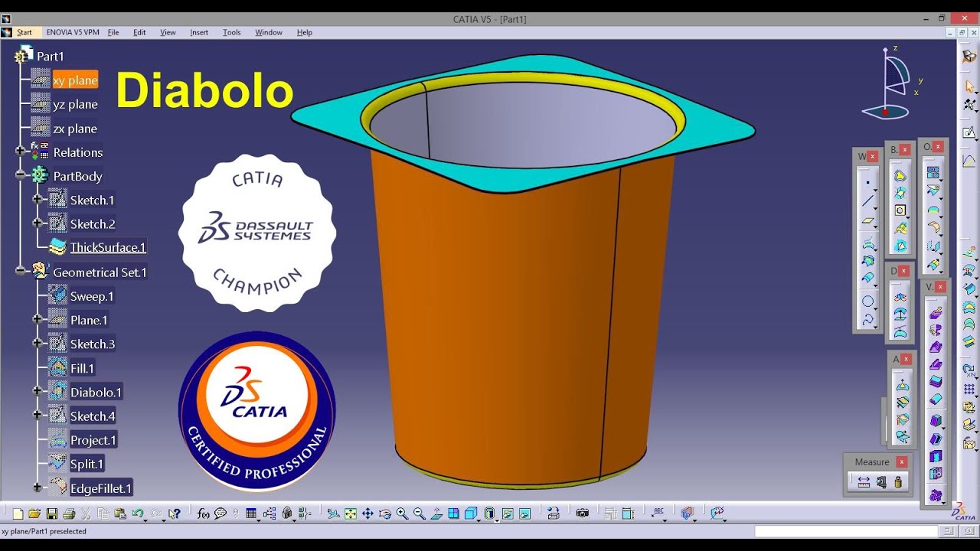Click the Print icon
The height and width of the screenshot is (551, 980).
pos(69,514)
